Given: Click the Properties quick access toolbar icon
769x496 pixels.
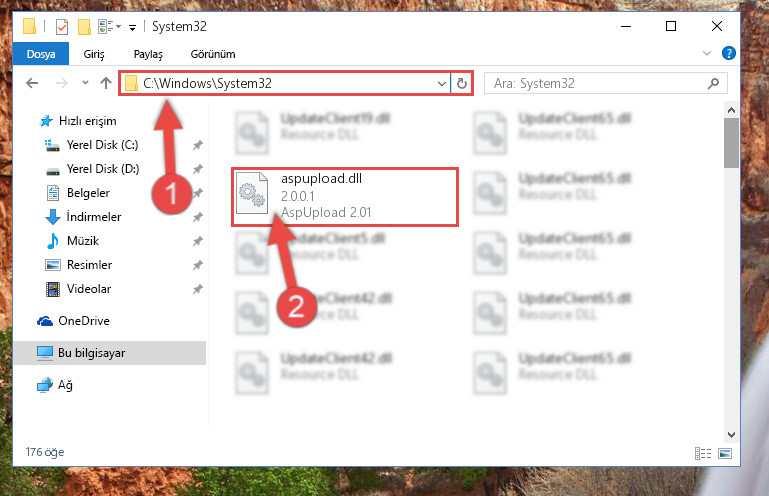Looking at the screenshot, I should [62, 26].
